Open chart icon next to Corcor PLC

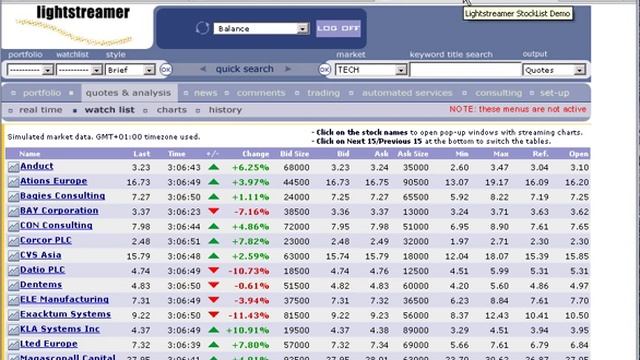[13, 241]
